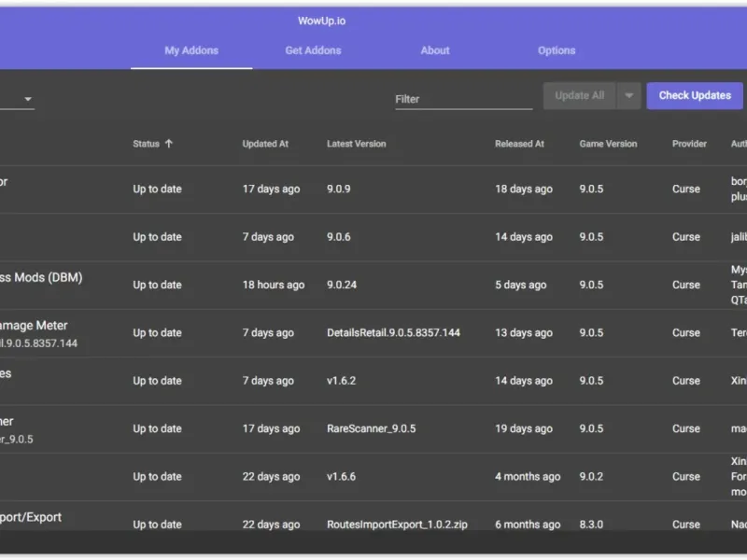The image size is (747, 560).
Task: Click 'Curse' provider in the 9.0.6 row
Action: pos(686,237)
